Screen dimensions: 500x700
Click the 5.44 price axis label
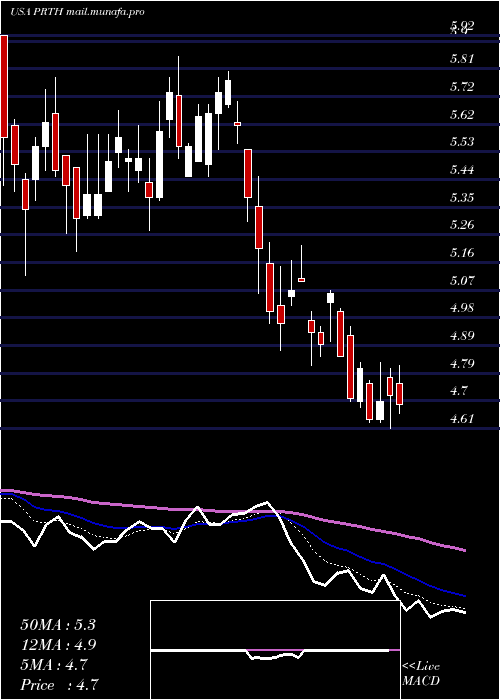462,170
